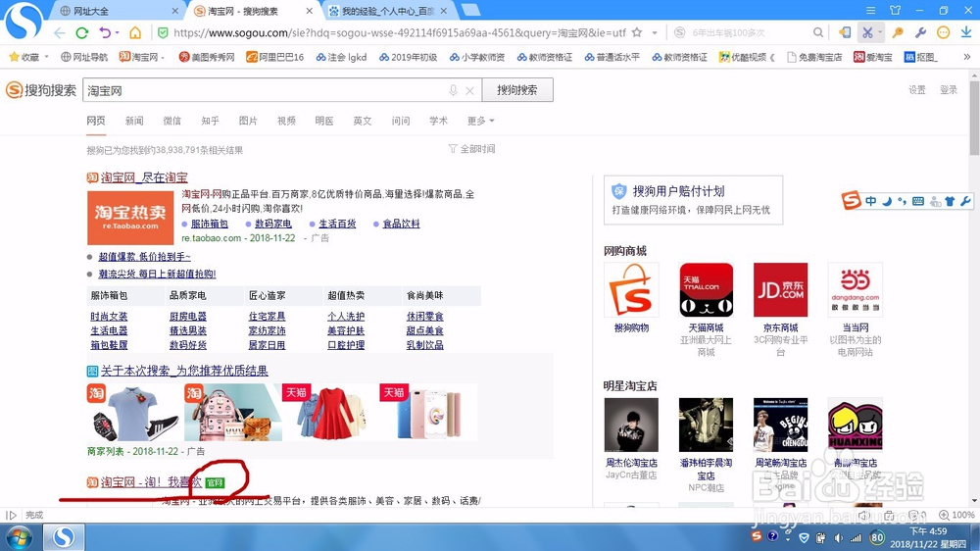Screen dimensions: 980x551
Task: Click the Sogou browser logo avatar
Action: pyautogui.click(x=24, y=20)
